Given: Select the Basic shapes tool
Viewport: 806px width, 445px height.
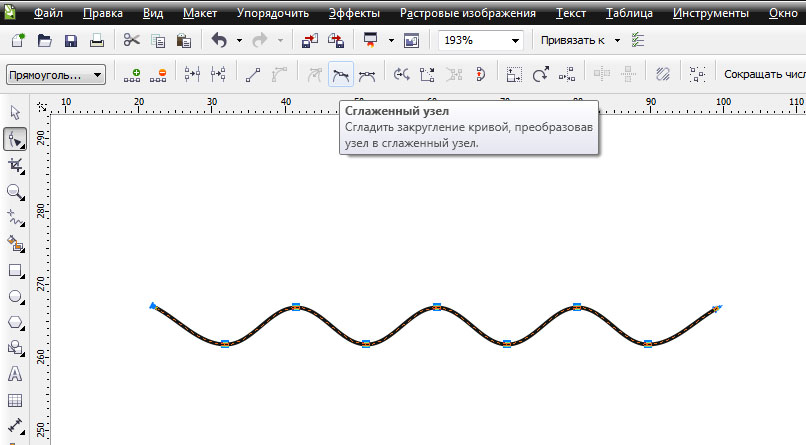Looking at the screenshot, I should coord(15,348).
